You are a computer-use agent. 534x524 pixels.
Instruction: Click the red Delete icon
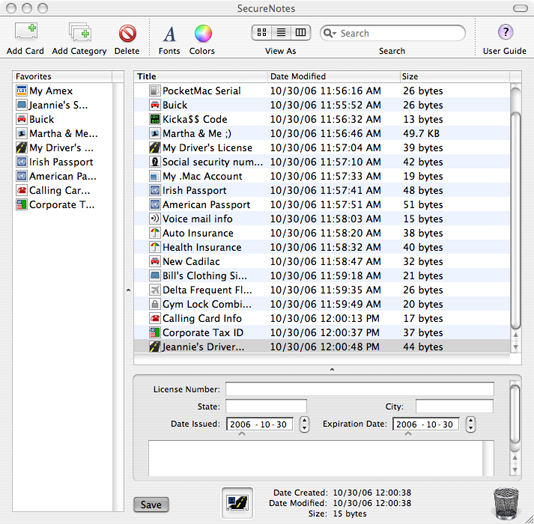click(127, 33)
